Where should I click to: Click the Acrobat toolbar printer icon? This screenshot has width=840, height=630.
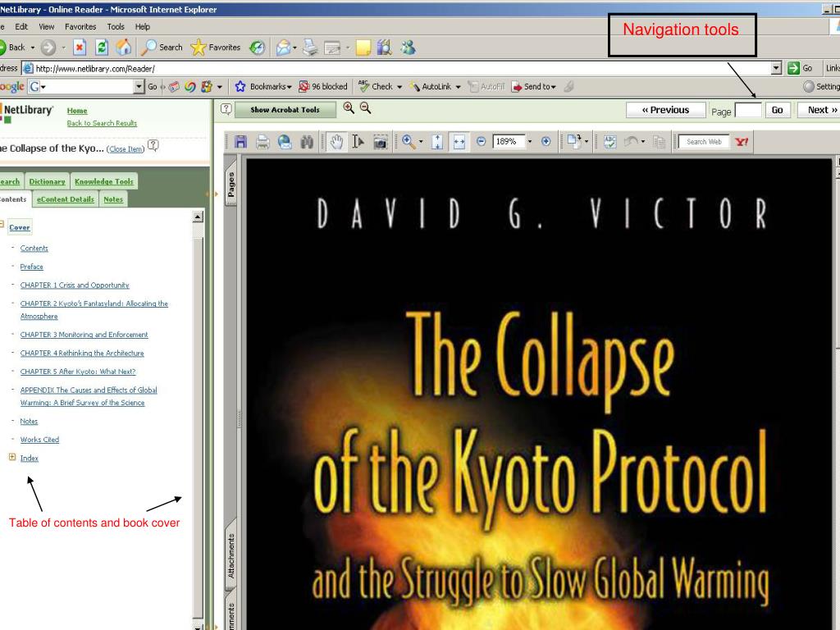point(262,141)
